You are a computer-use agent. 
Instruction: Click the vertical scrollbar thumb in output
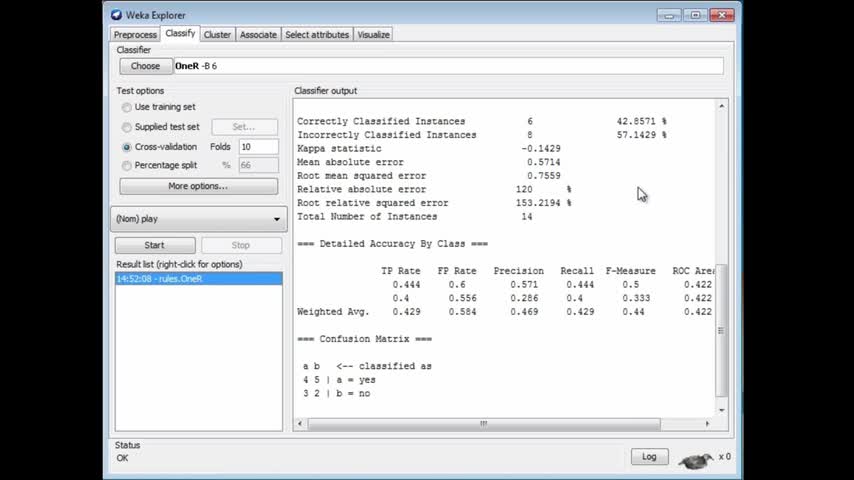pos(722,330)
